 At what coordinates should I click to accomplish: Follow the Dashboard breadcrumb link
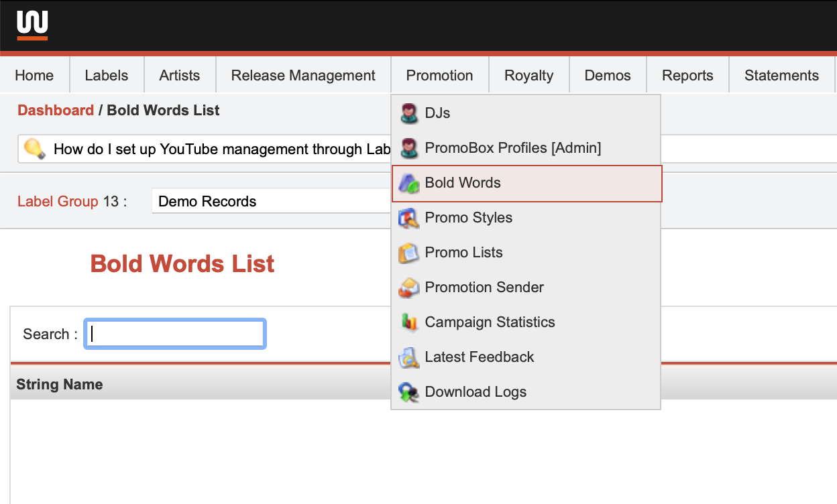point(56,111)
